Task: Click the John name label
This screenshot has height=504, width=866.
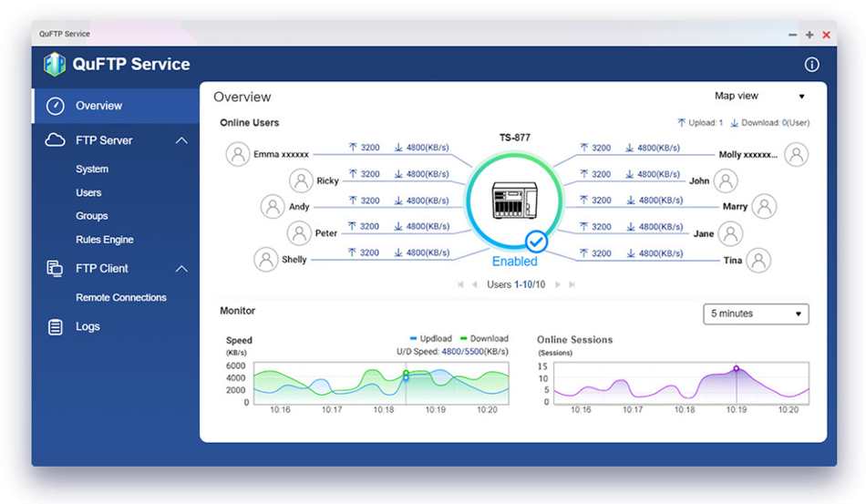Action: tap(698, 180)
